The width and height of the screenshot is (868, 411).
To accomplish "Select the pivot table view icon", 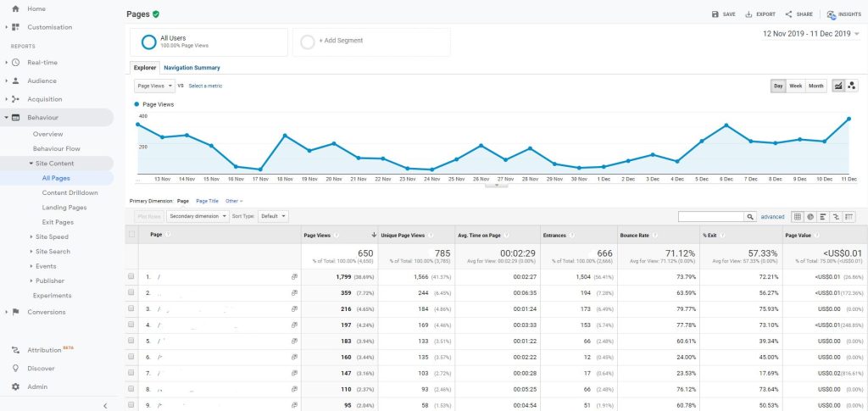I will coord(849,217).
